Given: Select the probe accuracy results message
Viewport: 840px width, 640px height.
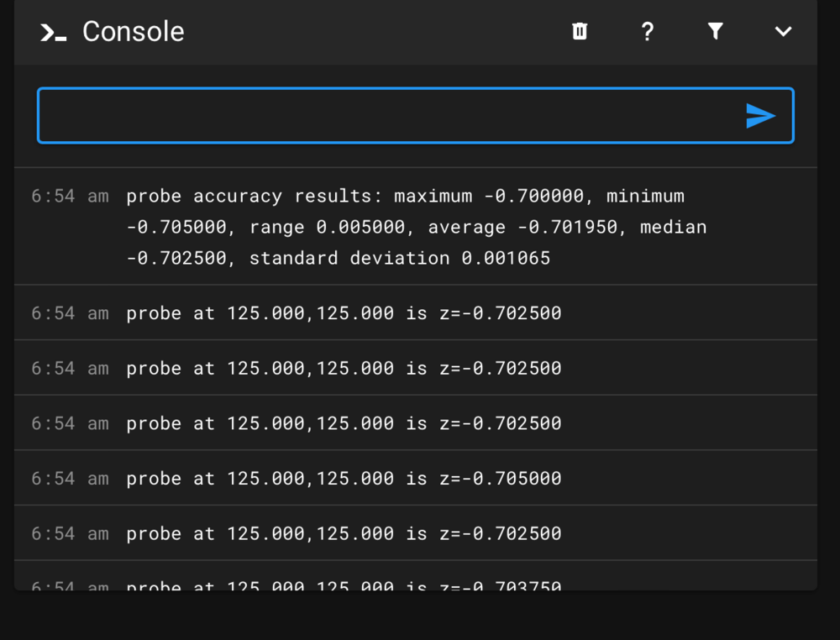Looking at the screenshot, I should [x=416, y=227].
